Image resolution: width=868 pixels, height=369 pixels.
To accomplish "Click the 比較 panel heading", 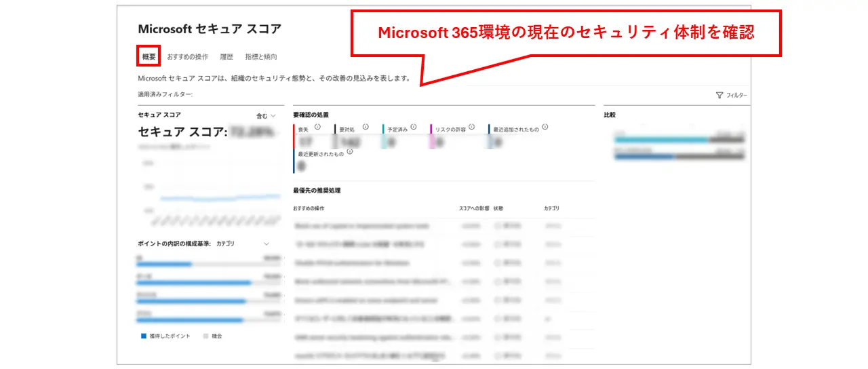I will coord(610,115).
